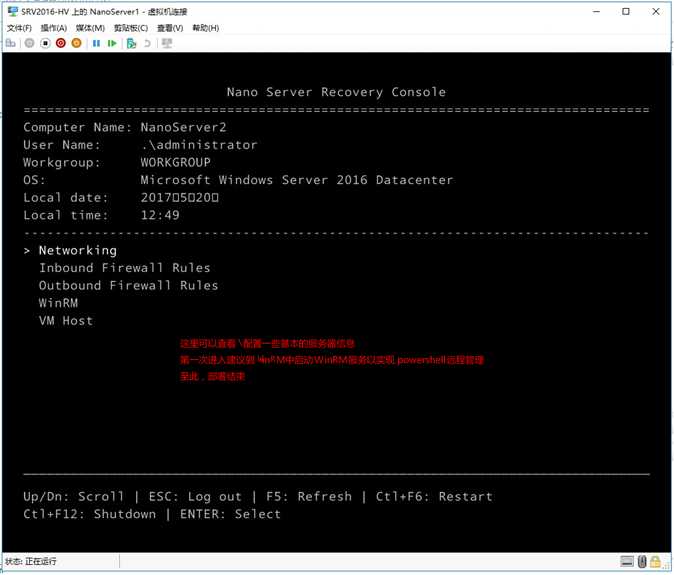674x575 pixels.
Task: Click the Enhanced Session toolbar icon
Action: click(x=167, y=43)
